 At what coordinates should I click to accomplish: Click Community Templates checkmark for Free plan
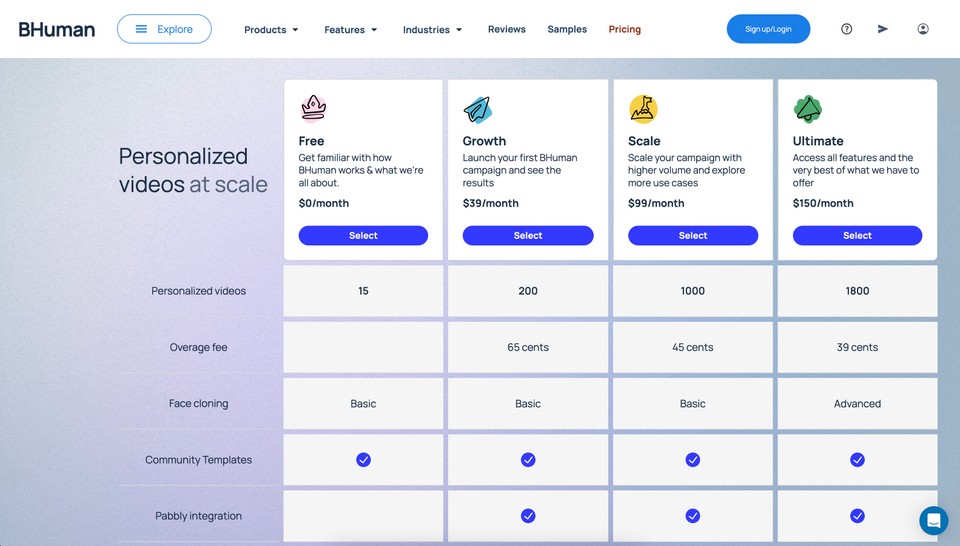tap(363, 460)
